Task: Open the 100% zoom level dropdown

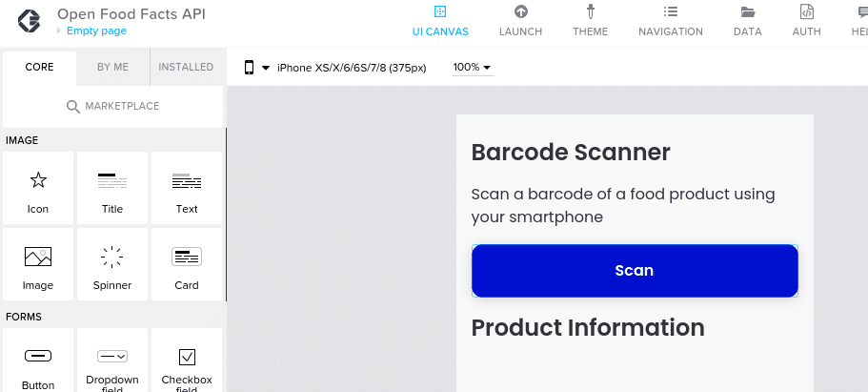Action: [473, 67]
